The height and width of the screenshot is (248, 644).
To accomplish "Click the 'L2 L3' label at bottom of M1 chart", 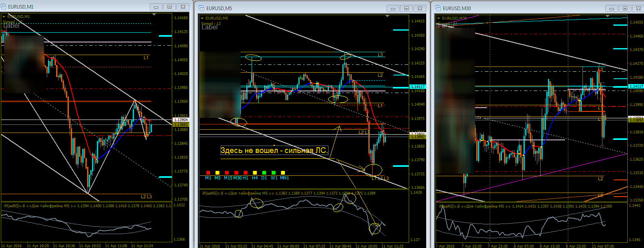I will point(146,197).
